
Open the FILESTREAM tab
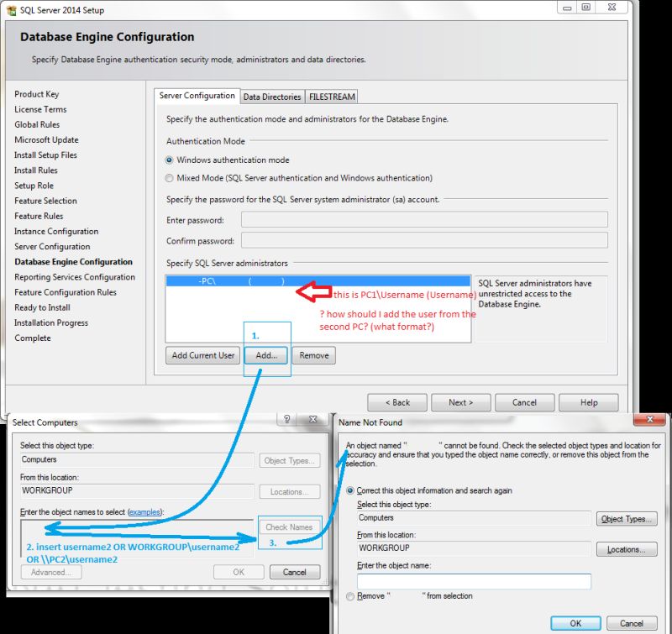click(x=331, y=97)
